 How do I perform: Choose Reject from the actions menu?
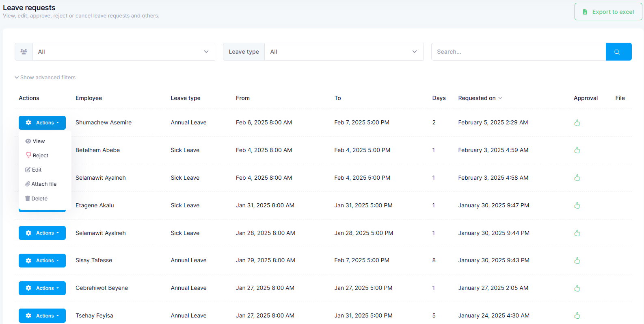pos(40,156)
